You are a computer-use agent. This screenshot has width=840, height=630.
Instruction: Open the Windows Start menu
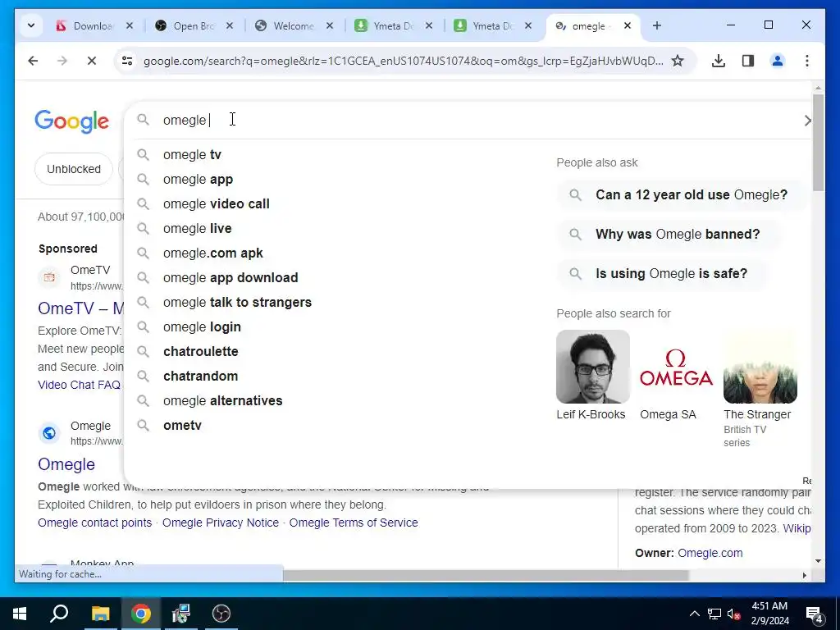(20, 614)
